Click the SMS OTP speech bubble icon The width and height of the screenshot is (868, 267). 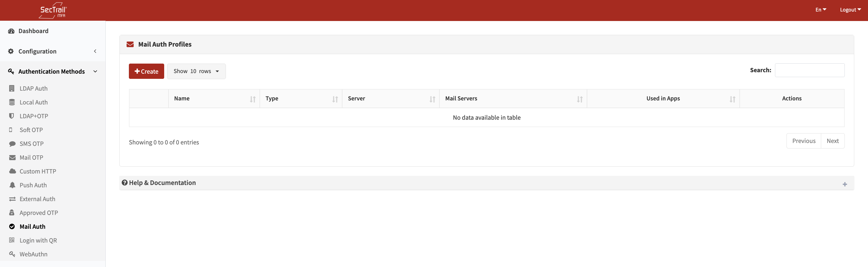coord(12,144)
